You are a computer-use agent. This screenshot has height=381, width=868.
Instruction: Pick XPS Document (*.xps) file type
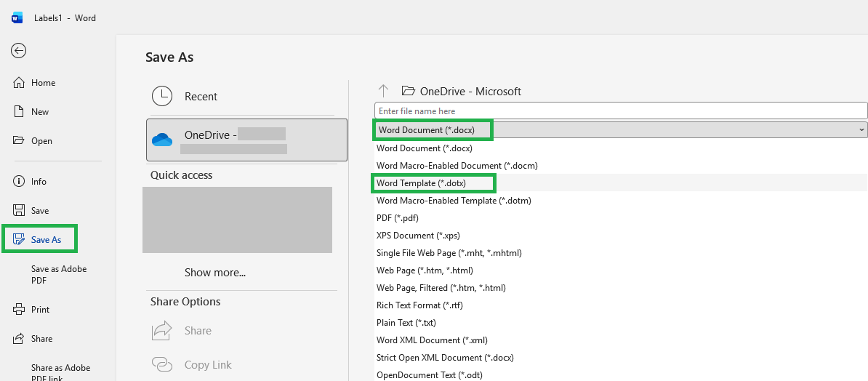point(621,236)
